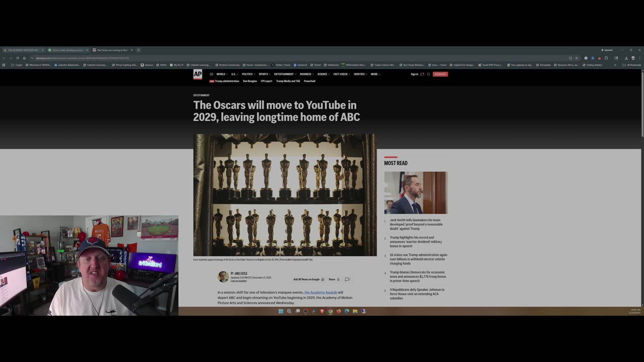The width and height of the screenshot is (644, 362).
Task: Click Add AP News on Google
Action: [x=308, y=280]
